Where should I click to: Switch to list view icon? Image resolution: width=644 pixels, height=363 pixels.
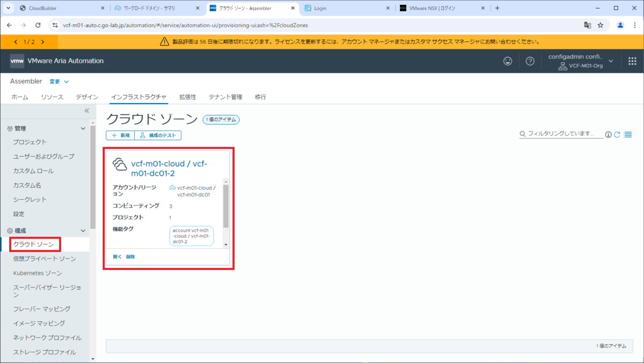point(628,135)
